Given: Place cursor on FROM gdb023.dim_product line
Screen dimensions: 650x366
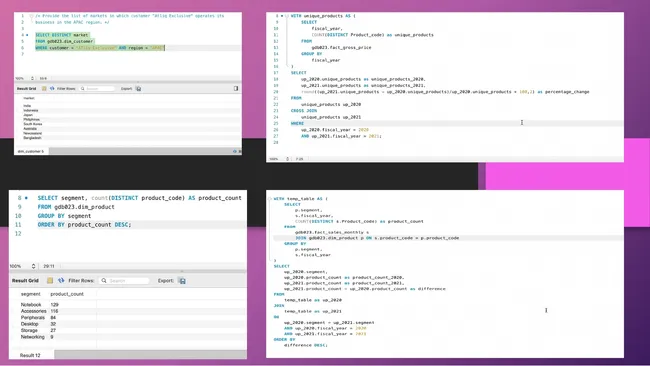Looking at the screenshot, I should coord(76,207).
